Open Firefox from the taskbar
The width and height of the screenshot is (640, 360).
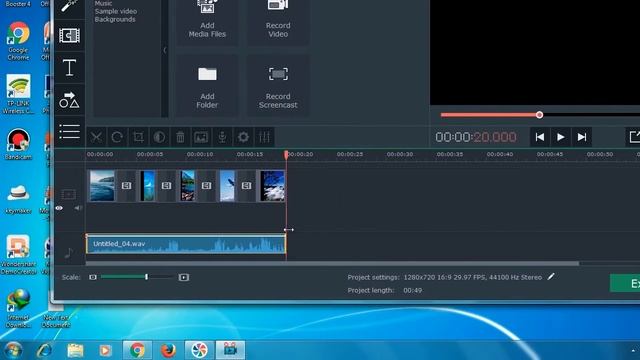click(x=168, y=350)
